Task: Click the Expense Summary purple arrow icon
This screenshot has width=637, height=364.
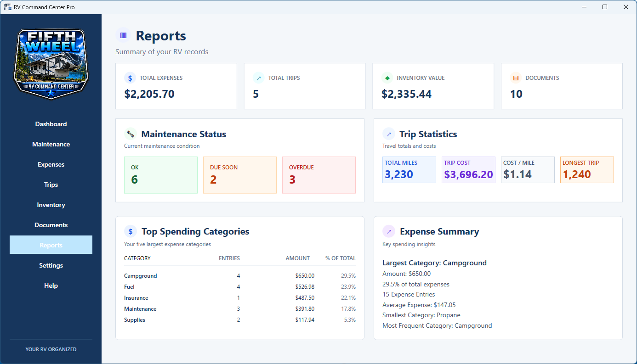Action: (x=389, y=231)
